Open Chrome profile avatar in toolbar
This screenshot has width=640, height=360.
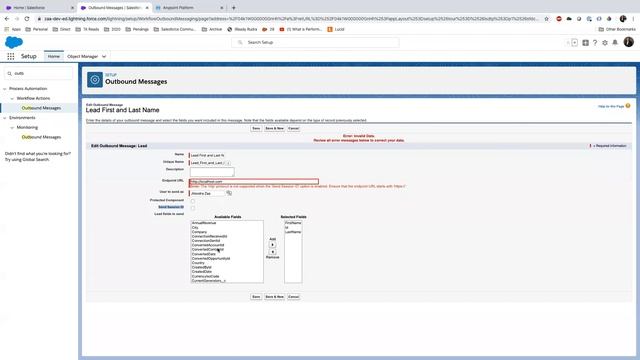(x=623, y=19)
